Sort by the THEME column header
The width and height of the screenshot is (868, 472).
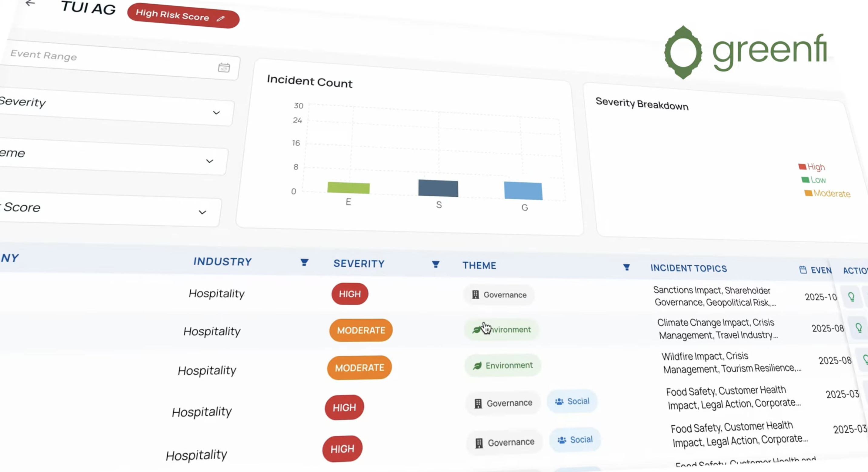click(x=479, y=265)
